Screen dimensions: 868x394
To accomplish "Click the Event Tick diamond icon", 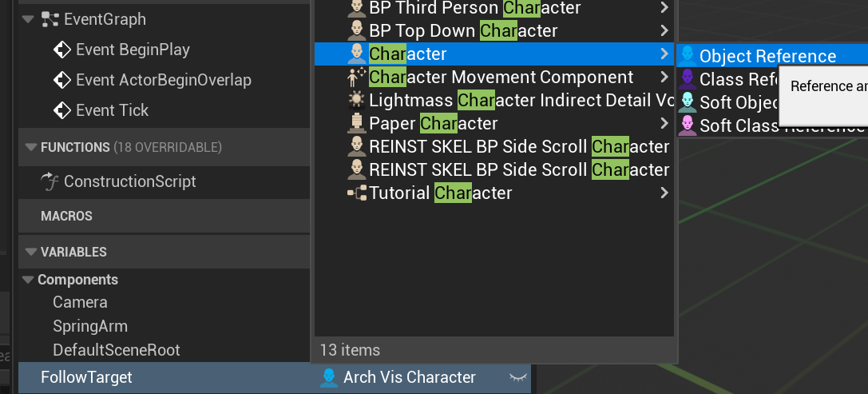I will tap(62, 110).
